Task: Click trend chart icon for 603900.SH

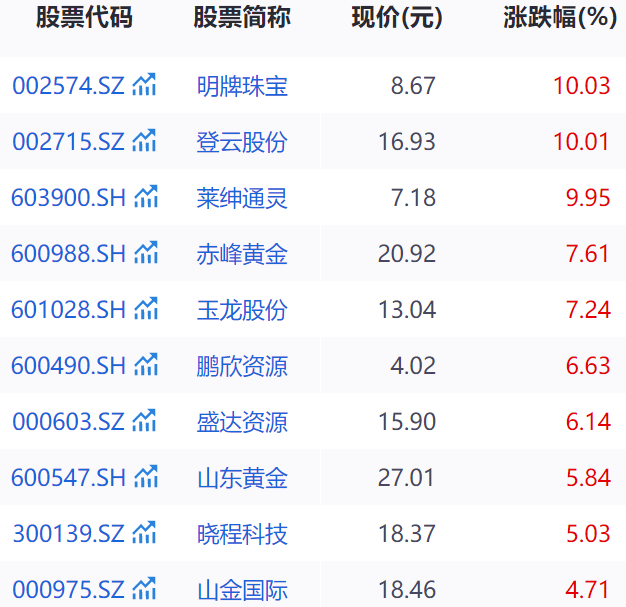Action: (x=145, y=197)
